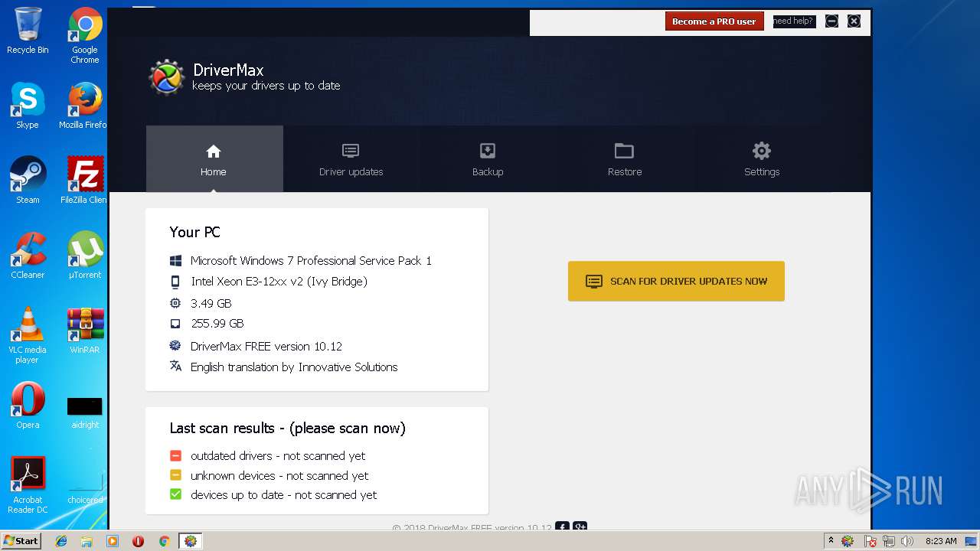Screen dimensions: 980x551
Task: Select 'Intel Xeon E3-12xx v2 (Ivy Bridge)' text
Action: click(279, 282)
